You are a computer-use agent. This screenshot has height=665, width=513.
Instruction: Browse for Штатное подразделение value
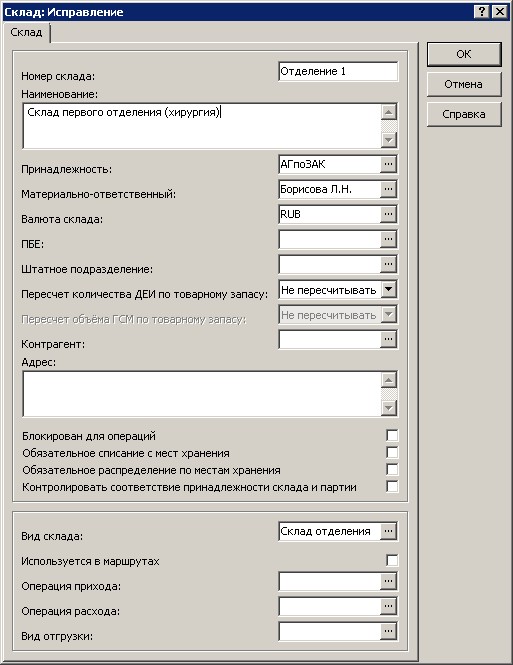tap(388, 264)
